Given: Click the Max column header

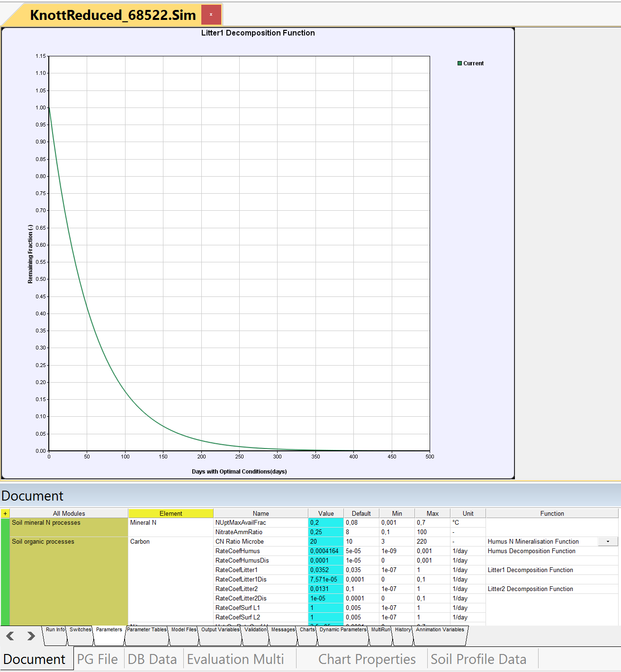Looking at the screenshot, I should [432, 513].
